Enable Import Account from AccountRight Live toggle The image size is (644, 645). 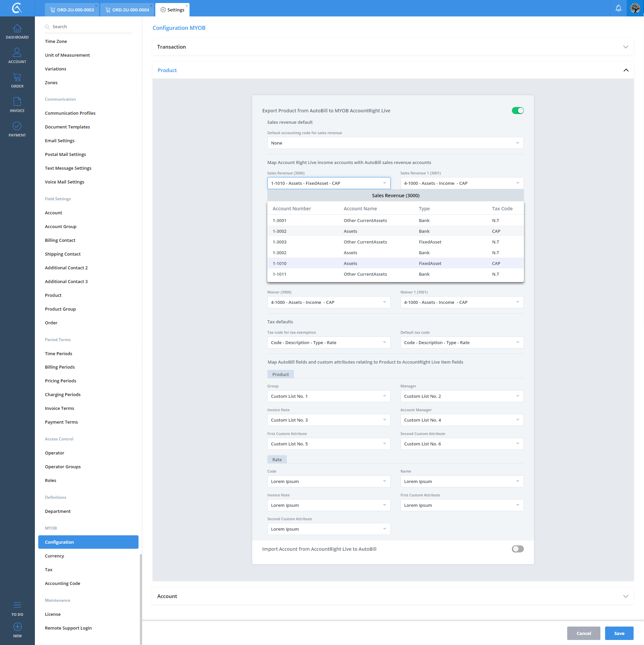point(518,549)
